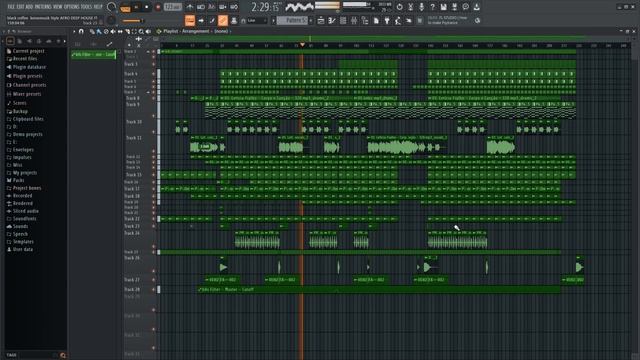Viewport: 640px width, 360px height.
Task: Open the PATTERNS menu
Action: tap(43, 7)
